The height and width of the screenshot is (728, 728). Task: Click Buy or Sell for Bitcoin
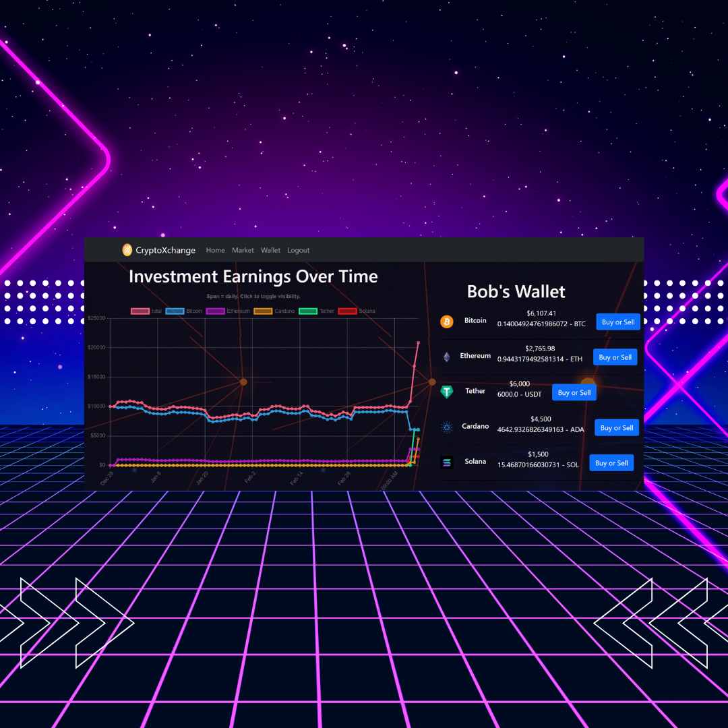617,322
